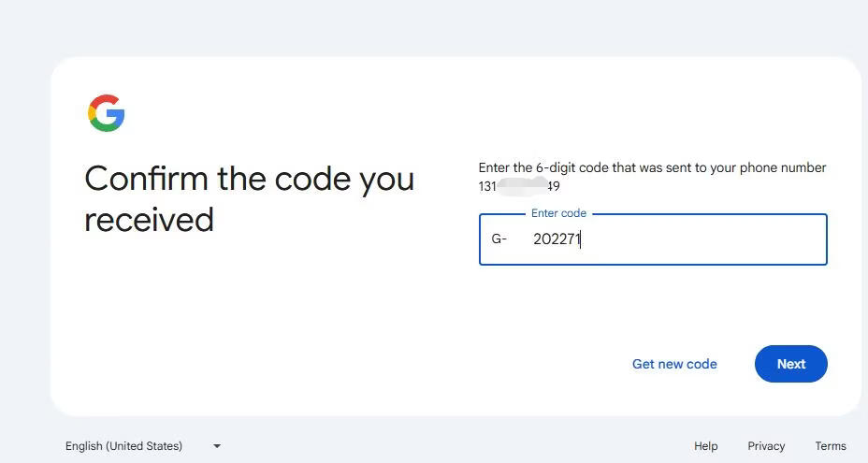Place cursor in typed code 202271

tap(557, 239)
